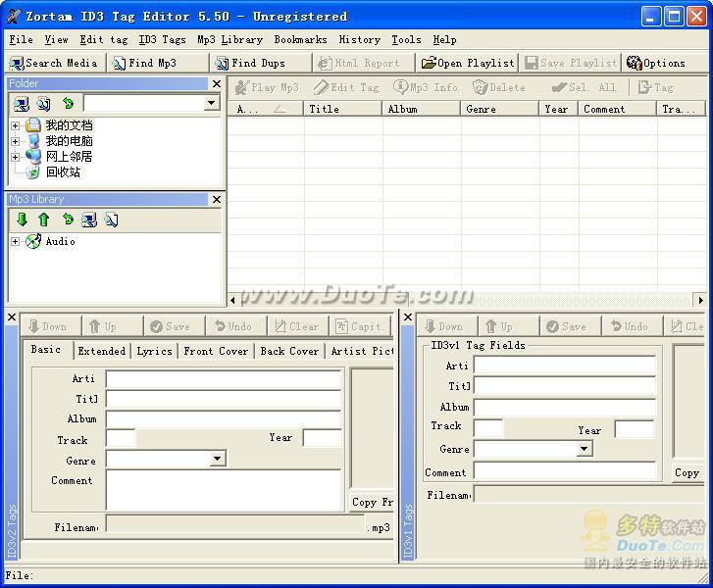Click the search computer icon in Folder panel
Image resolution: width=713 pixels, height=588 pixels.
coord(21,104)
